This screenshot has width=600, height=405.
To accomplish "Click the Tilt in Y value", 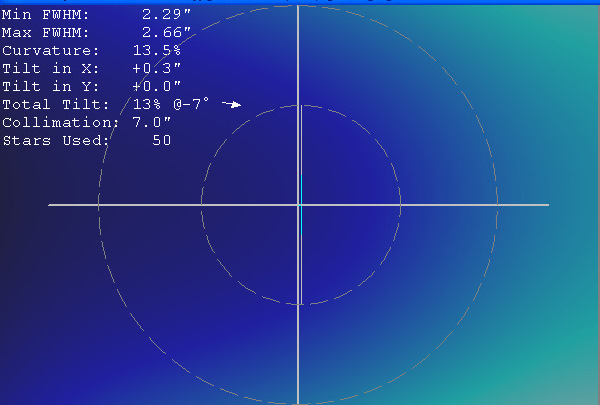I will coord(156,86).
